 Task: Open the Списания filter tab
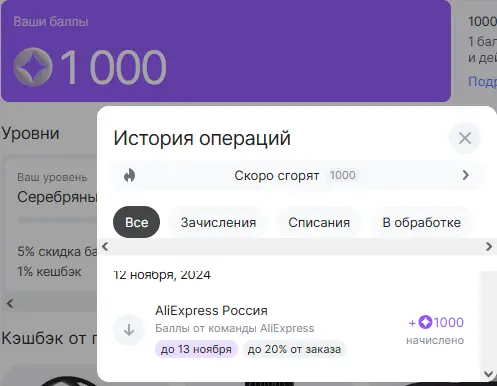(x=319, y=222)
